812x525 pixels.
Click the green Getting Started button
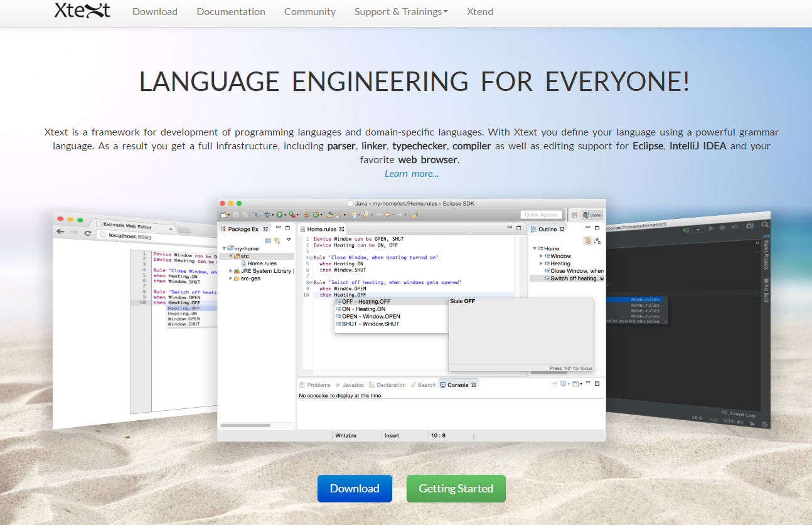(x=456, y=489)
